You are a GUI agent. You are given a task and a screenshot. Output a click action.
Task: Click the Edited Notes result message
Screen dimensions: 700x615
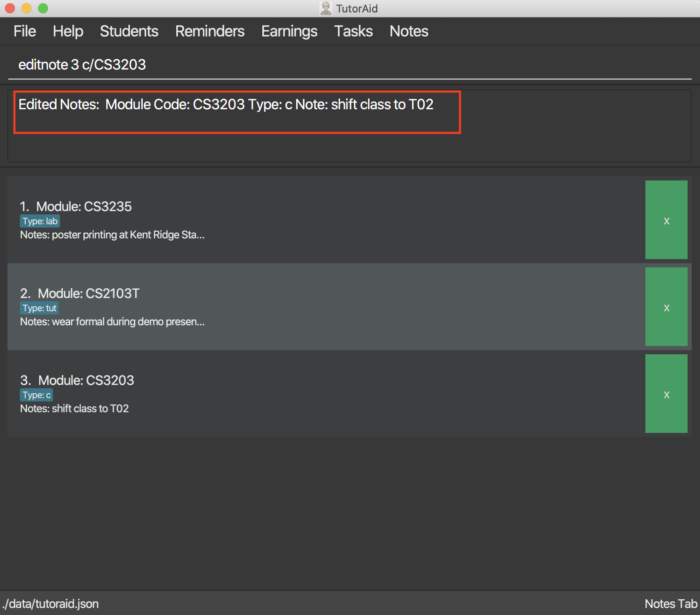[226, 105]
